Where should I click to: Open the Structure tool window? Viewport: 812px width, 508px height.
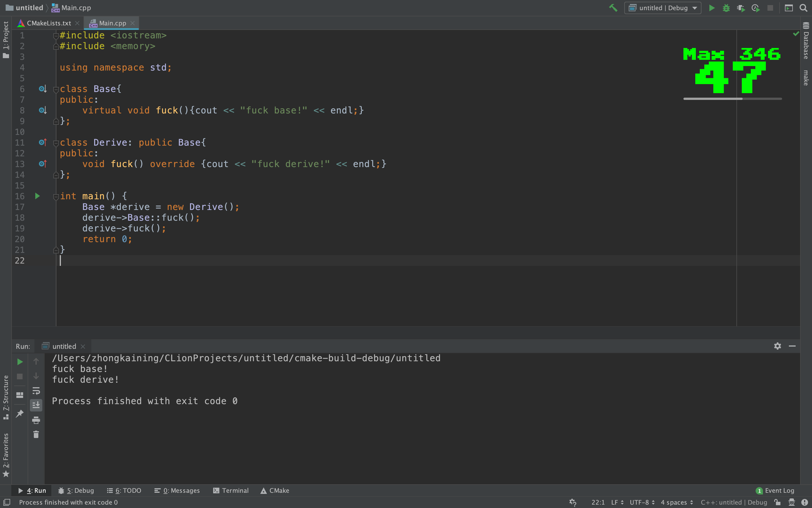tap(6, 397)
